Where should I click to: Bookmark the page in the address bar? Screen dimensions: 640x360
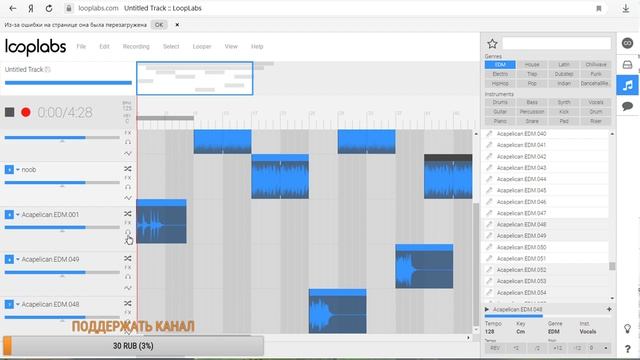click(x=599, y=8)
